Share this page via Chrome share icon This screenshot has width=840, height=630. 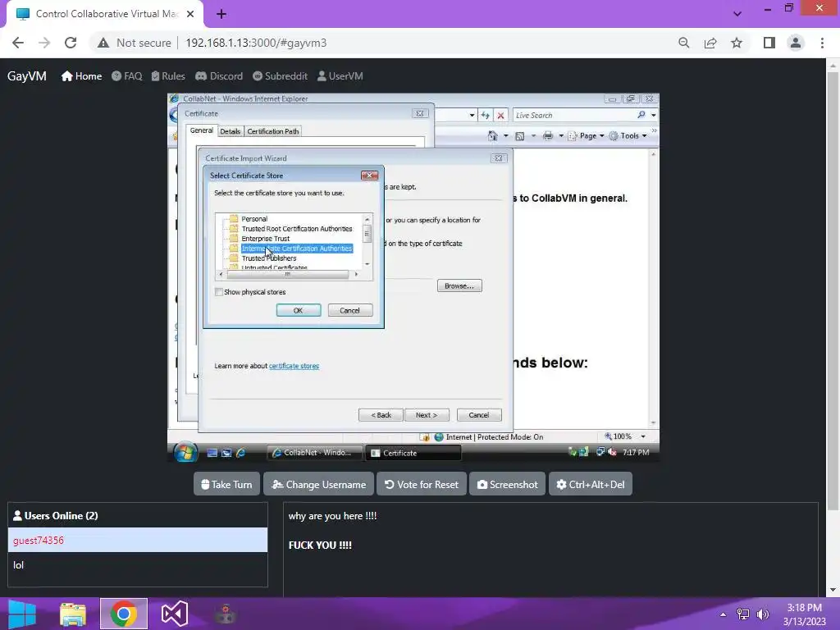click(710, 43)
